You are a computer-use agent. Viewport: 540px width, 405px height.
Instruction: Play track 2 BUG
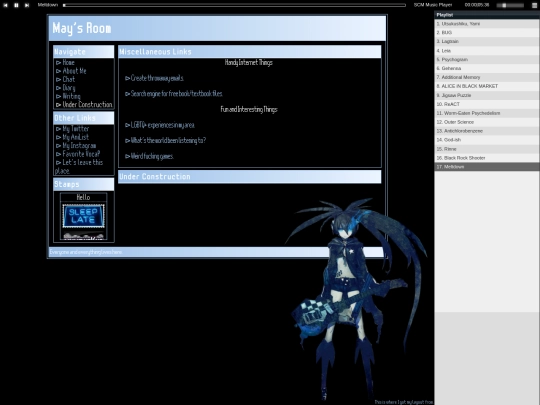click(487, 33)
